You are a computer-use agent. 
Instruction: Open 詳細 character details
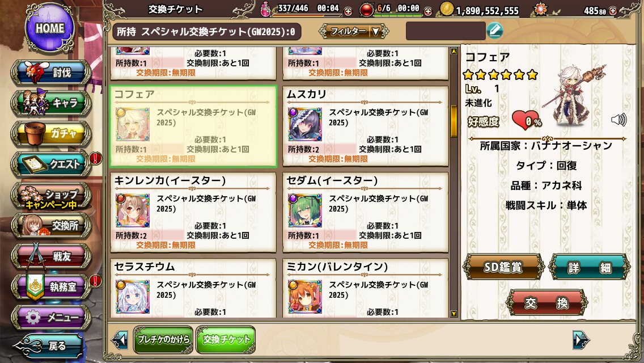click(x=589, y=268)
